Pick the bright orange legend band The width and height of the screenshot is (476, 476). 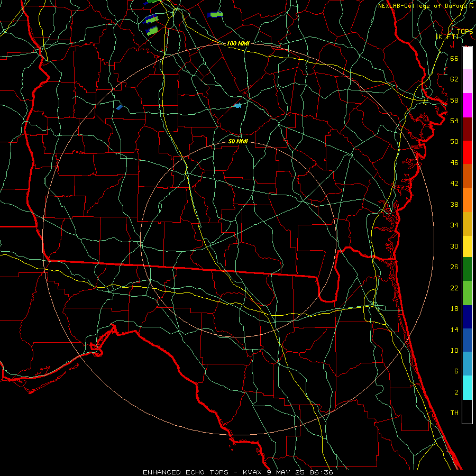467,199
